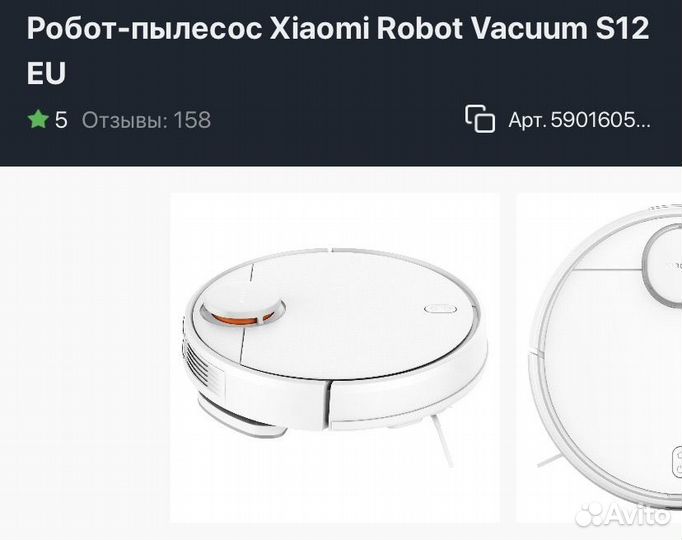Click the product title "Xiaomi Robot Vacuum S12"

point(459,29)
